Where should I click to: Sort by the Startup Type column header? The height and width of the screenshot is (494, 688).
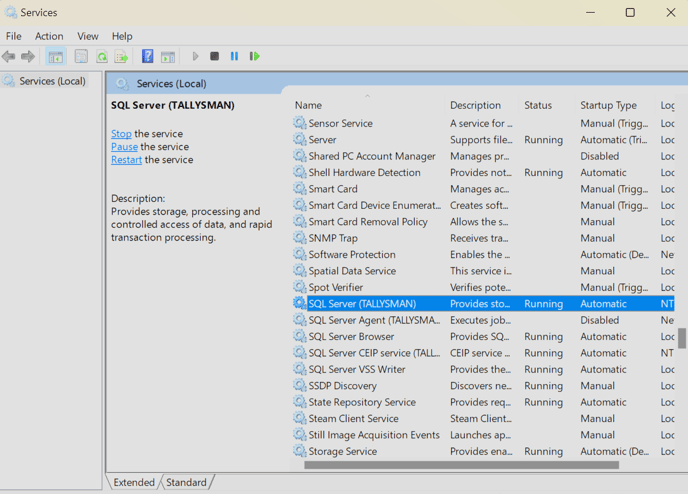pos(608,105)
